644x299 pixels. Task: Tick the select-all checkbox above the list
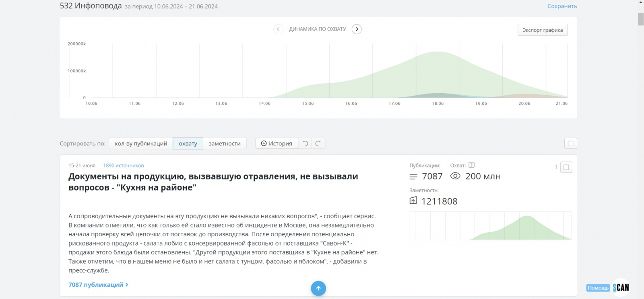(x=570, y=143)
